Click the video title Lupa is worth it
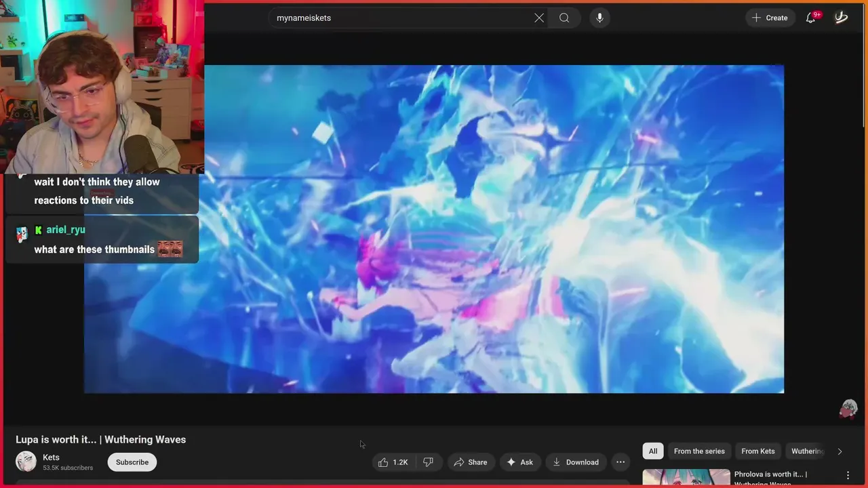868x488 pixels. 100,439
